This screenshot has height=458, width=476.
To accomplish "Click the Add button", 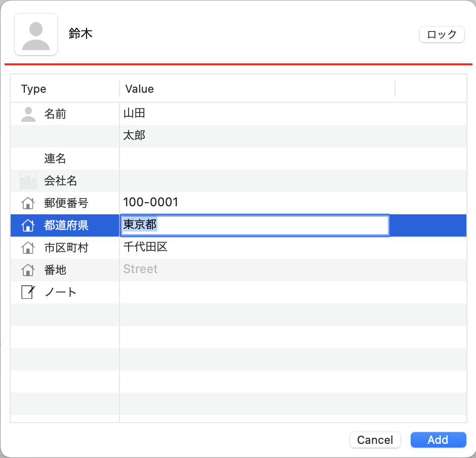I will pos(438,440).
